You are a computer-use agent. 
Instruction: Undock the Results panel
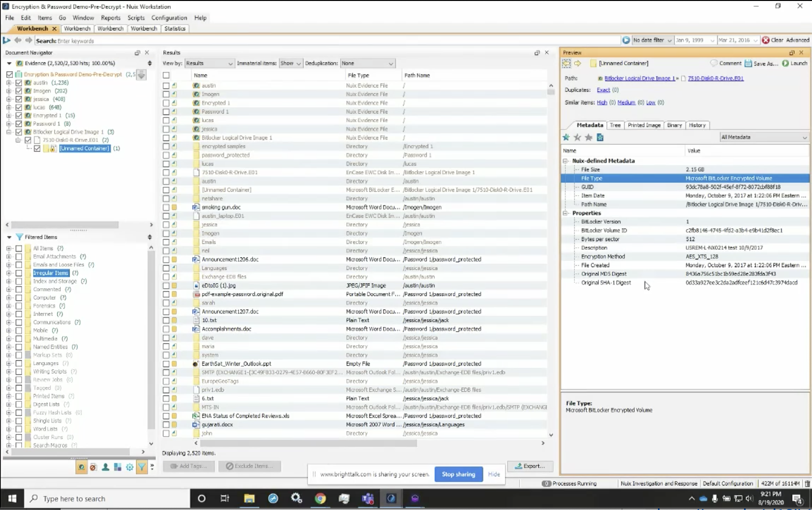537,52
